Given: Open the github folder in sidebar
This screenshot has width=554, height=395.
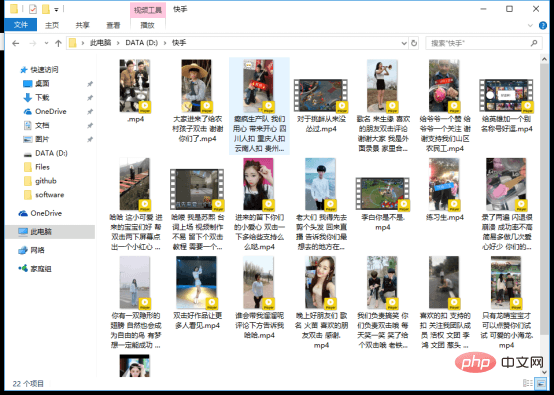Looking at the screenshot, I should 45,181.
